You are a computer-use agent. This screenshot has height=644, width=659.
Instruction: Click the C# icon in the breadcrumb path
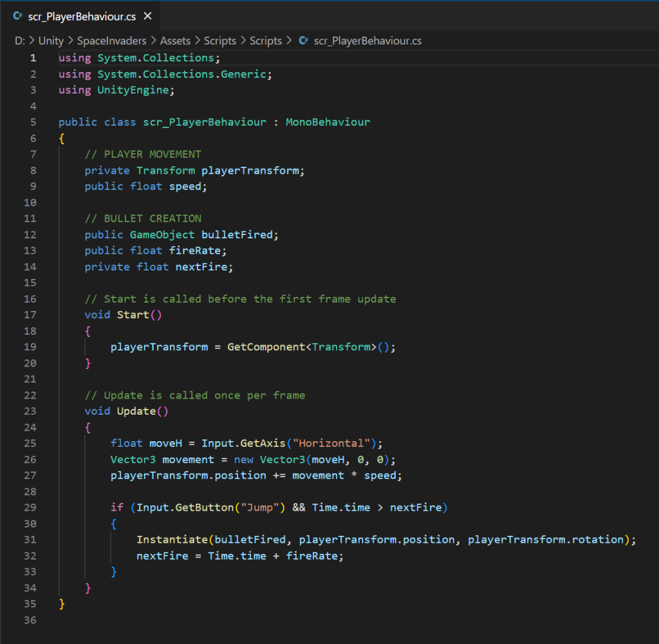(x=303, y=41)
